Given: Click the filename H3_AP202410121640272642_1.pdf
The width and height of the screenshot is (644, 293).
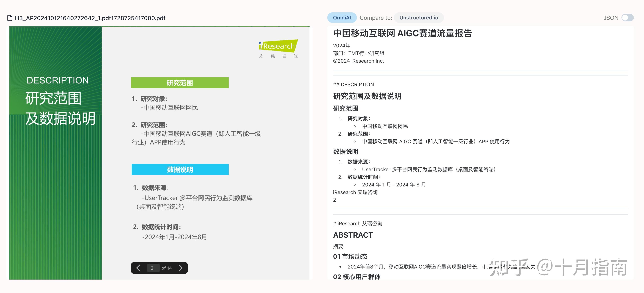Looking at the screenshot, I should pyautogui.click(x=90, y=18).
